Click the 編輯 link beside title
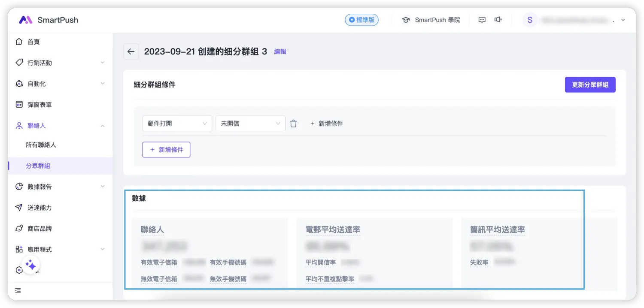644x308 pixels. pos(280,51)
